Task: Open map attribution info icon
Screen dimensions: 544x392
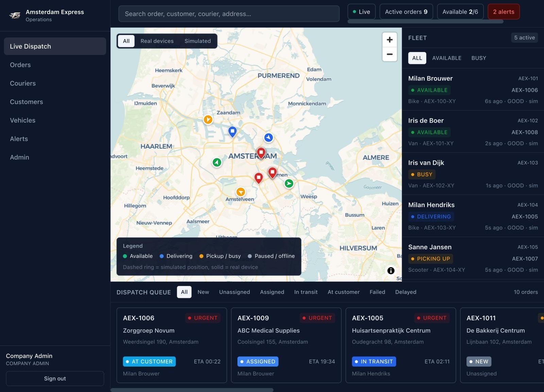Action: pyautogui.click(x=391, y=270)
